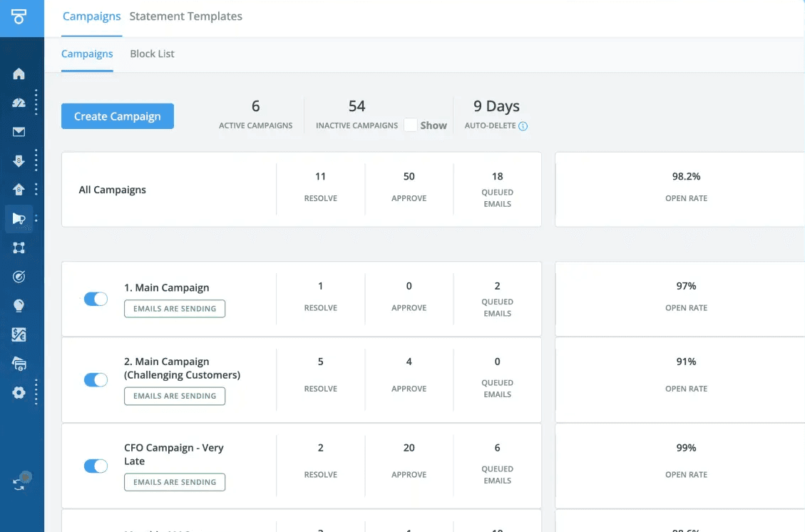805x532 pixels.
Task: Expand the dots menu beside megaphone icon
Action: coord(36,219)
